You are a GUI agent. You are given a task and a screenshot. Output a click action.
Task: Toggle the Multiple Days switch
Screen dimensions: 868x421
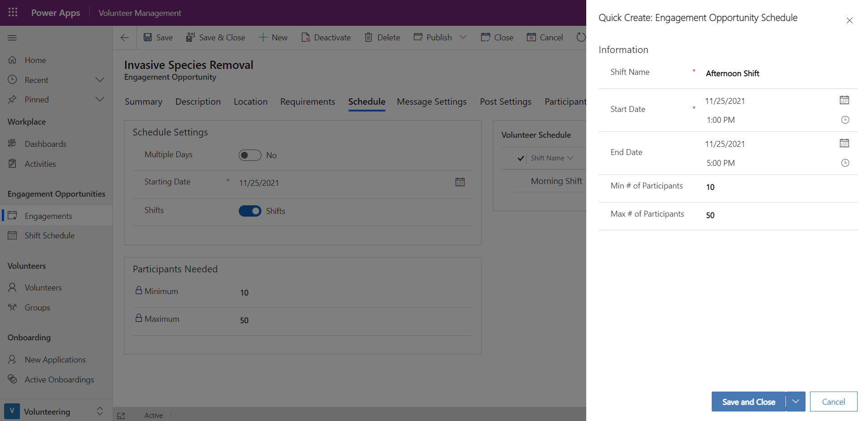click(x=250, y=155)
